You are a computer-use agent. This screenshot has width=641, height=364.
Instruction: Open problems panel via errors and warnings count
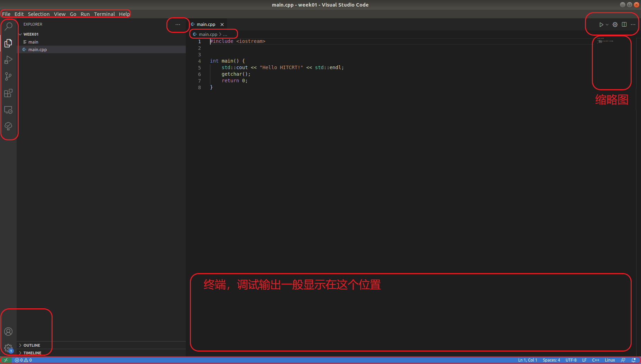(24, 360)
